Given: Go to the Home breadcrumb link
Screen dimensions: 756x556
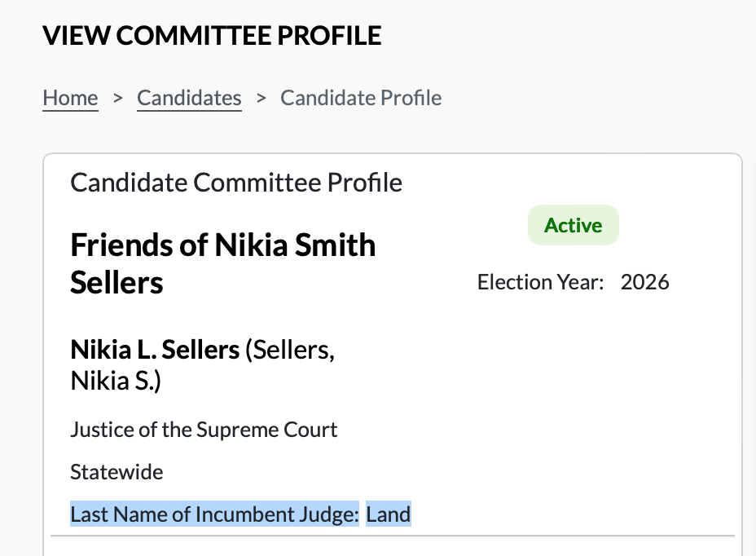Looking at the screenshot, I should pyautogui.click(x=70, y=99).
